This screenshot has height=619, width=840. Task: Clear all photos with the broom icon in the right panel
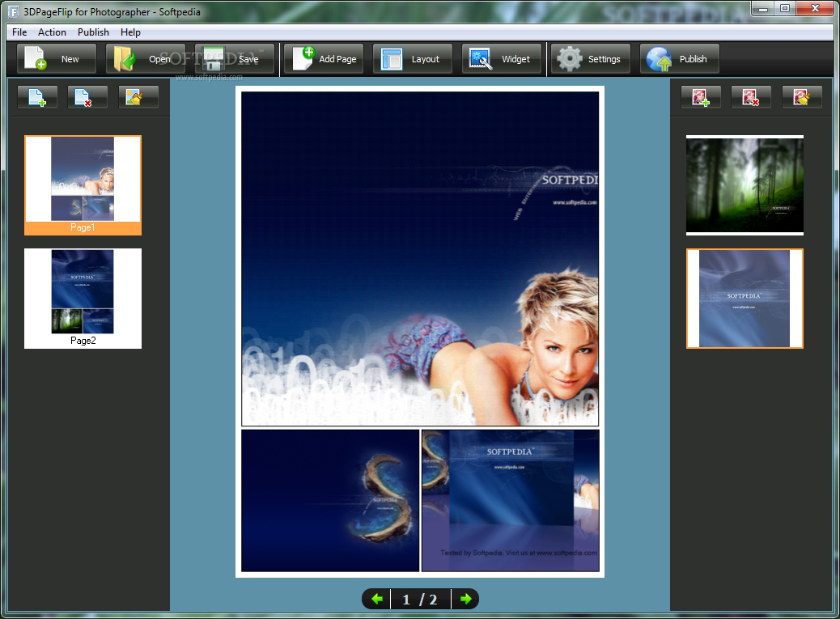pos(802,97)
